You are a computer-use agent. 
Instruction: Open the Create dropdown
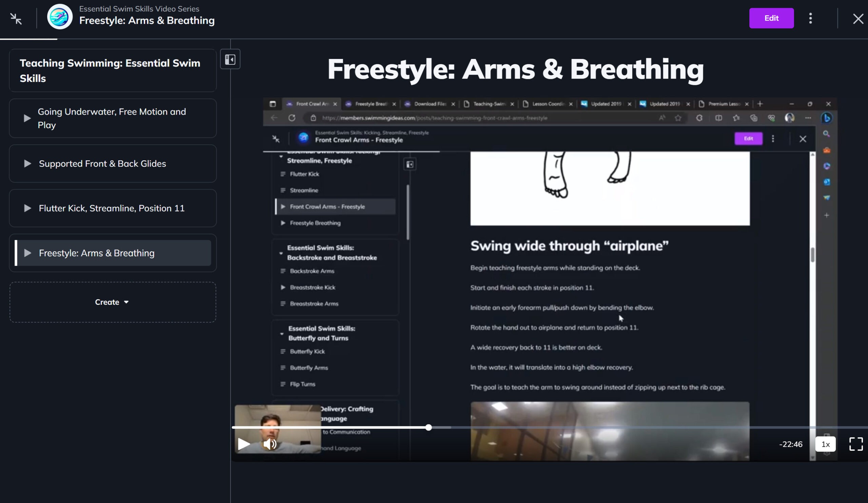coord(112,302)
